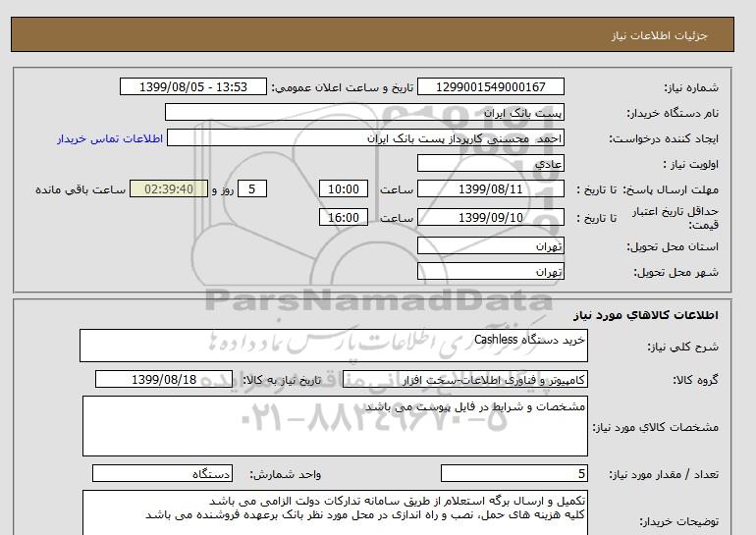Screen dimensions: 756x535
Task: Click the label حداقل تاریخ اعتبار قیمت
Action: (675, 218)
